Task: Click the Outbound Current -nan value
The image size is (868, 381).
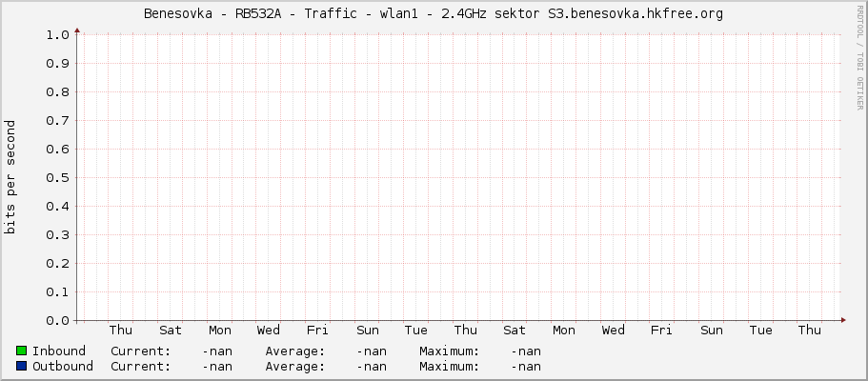Action: (217, 366)
